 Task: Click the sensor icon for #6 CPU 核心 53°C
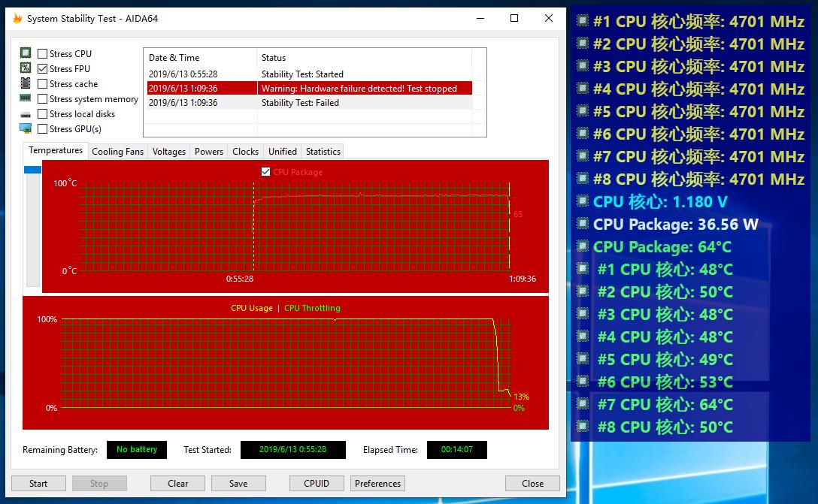[x=583, y=381]
